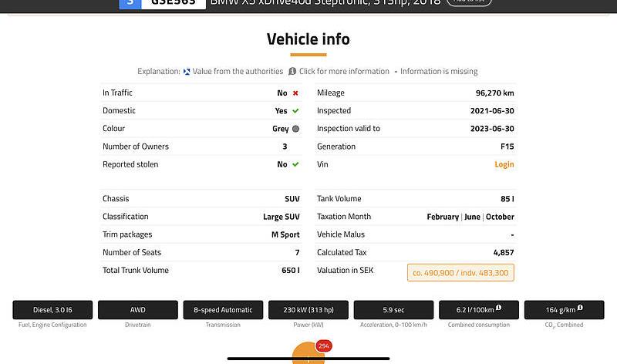The height and width of the screenshot is (364, 617).
Task: Click the authorities flag icon in Explanation
Action: tap(187, 72)
